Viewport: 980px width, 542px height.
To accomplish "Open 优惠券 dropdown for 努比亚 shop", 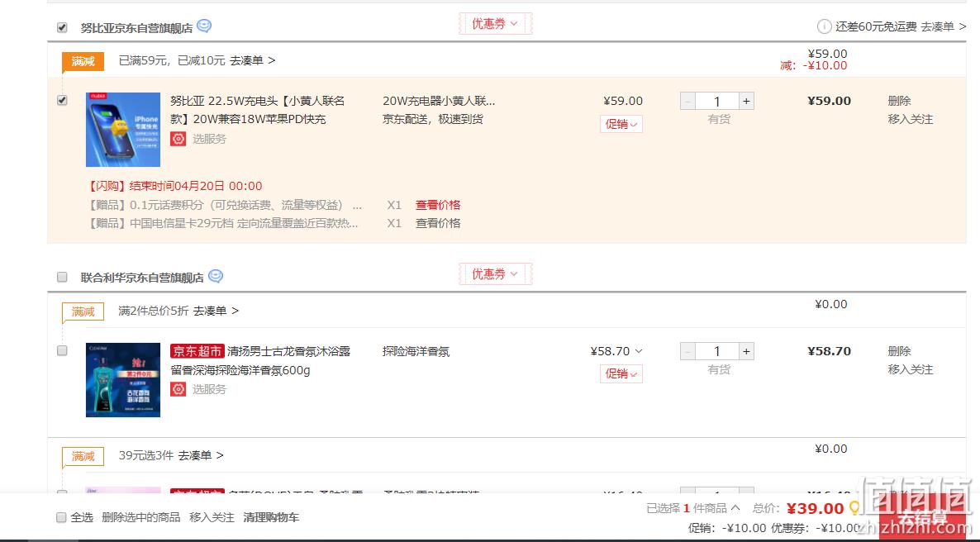I will (495, 24).
